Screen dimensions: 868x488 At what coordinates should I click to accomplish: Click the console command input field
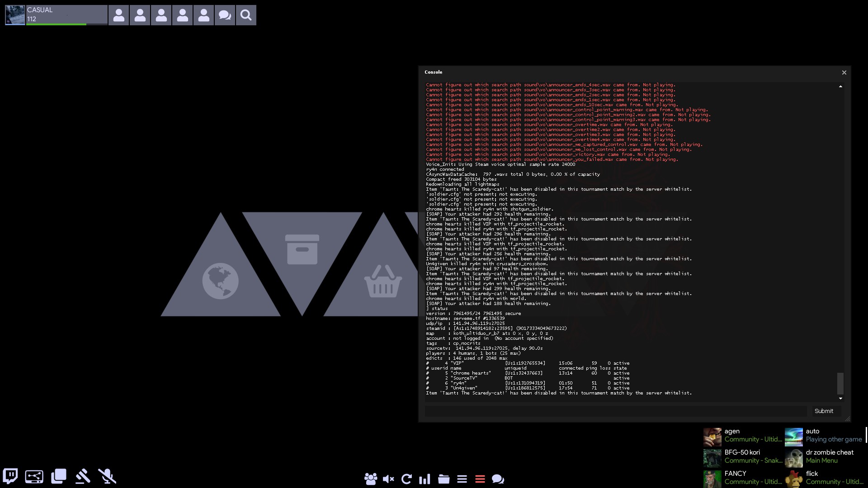point(615,411)
